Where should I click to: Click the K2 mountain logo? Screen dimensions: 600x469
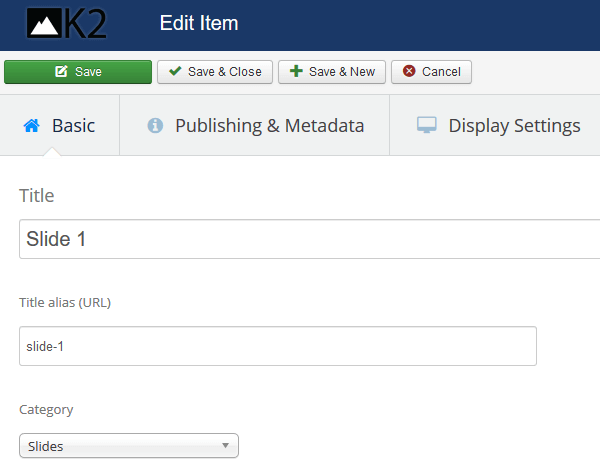[x=66, y=23]
